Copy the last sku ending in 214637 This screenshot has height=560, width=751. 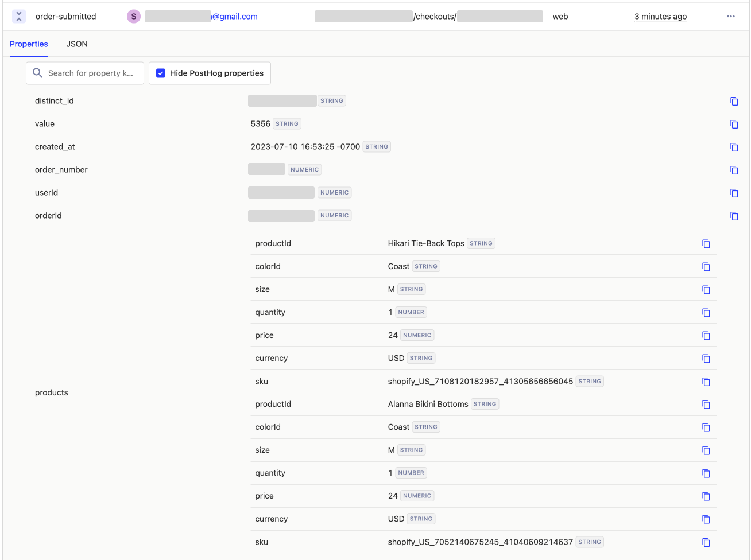[706, 542]
